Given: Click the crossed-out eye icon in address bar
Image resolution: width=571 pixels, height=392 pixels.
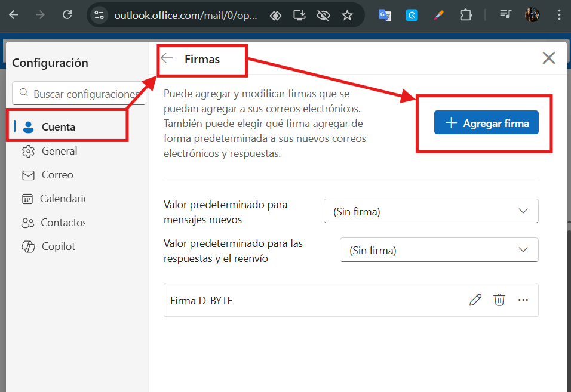Looking at the screenshot, I should tap(323, 16).
